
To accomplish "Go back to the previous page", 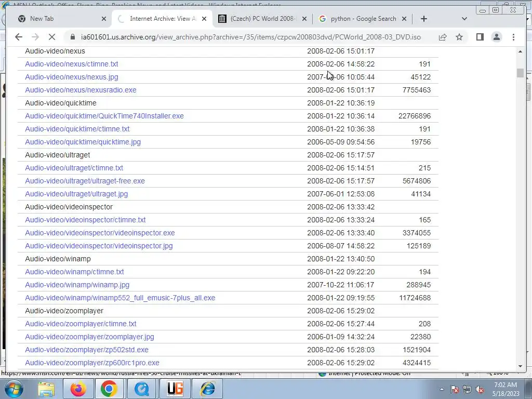I will coord(19,37).
